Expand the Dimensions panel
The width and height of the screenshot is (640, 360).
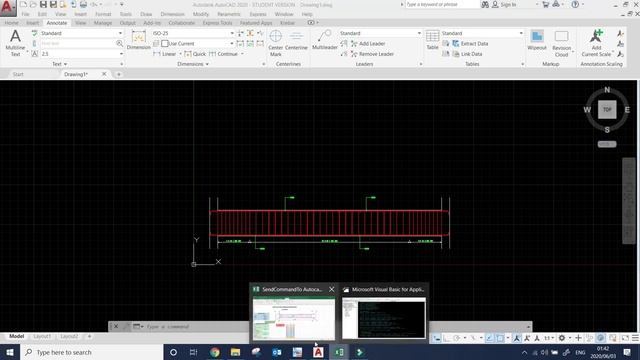[x=193, y=64]
